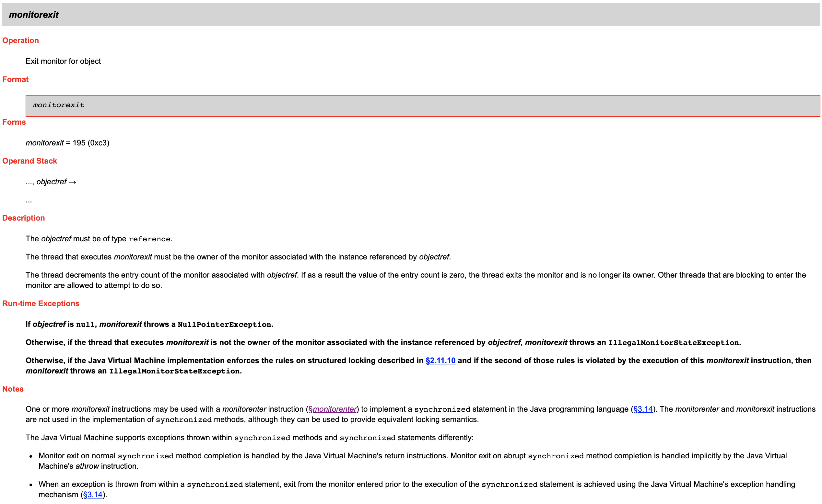Click the Format section heading
This screenshot has height=504, width=822.
[x=15, y=79]
